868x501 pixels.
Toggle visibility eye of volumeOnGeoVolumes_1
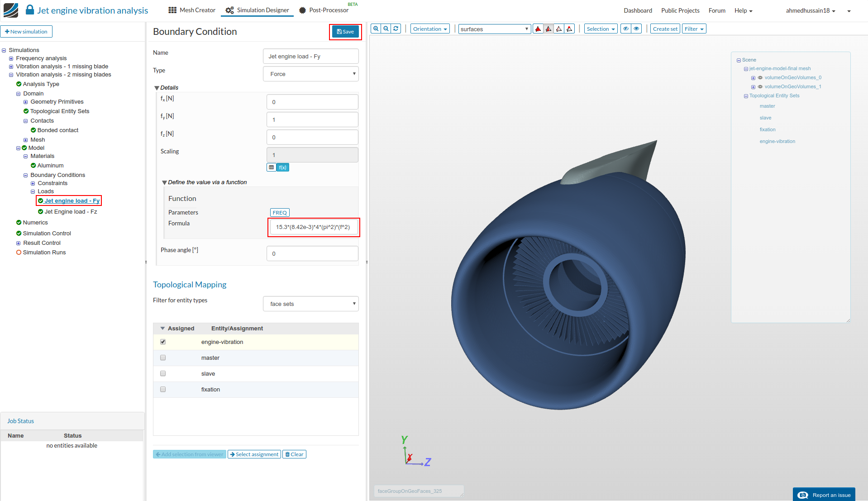[x=760, y=87]
